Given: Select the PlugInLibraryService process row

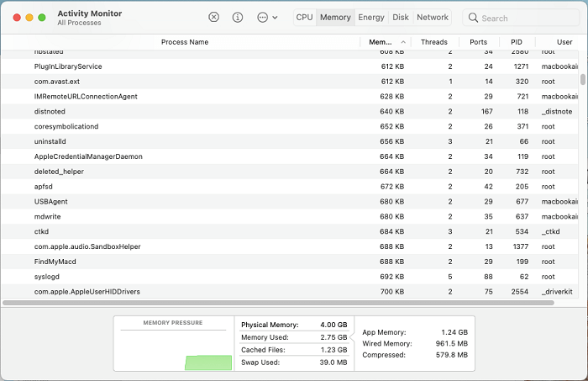Looking at the screenshot, I should click(x=290, y=66).
